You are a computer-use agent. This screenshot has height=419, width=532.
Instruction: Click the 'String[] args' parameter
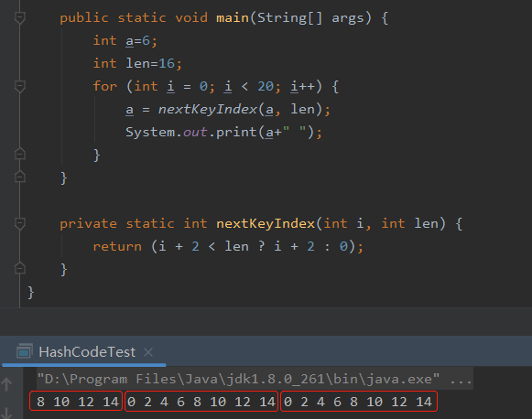[x=310, y=17]
